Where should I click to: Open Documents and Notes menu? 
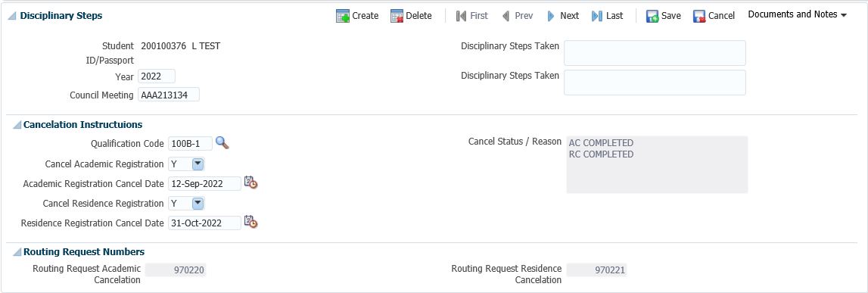[797, 15]
